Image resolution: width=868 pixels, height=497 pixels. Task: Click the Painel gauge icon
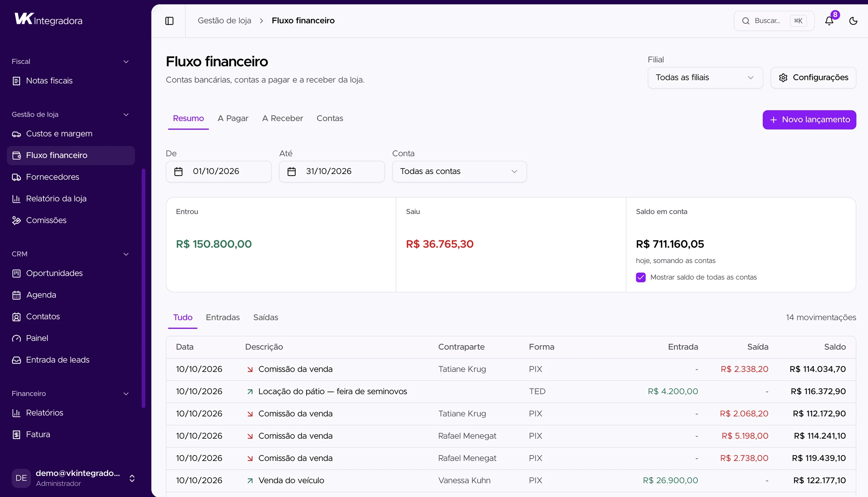point(16,338)
